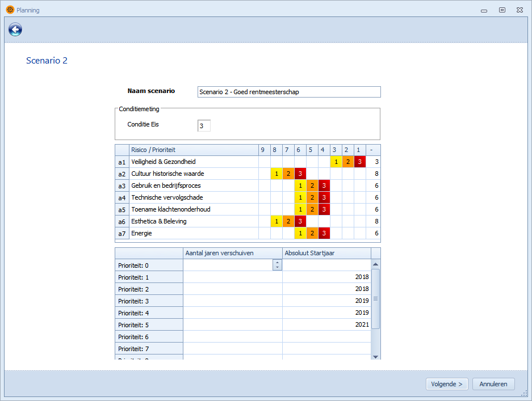
Task: Click the Absoluut Startjaar cell for Prioriteit: 5
Action: tap(326, 324)
